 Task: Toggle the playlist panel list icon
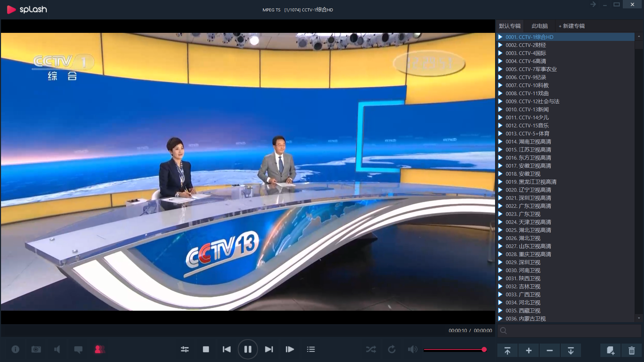tap(311, 349)
